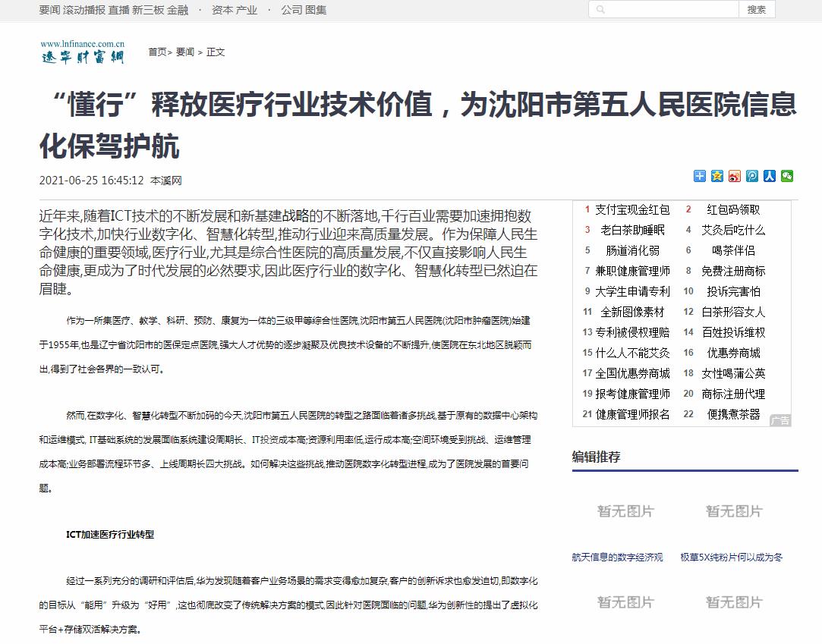The image size is (822, 644).
Task: Open ad link 免费注册商标
Action: [x=733, y=271]
